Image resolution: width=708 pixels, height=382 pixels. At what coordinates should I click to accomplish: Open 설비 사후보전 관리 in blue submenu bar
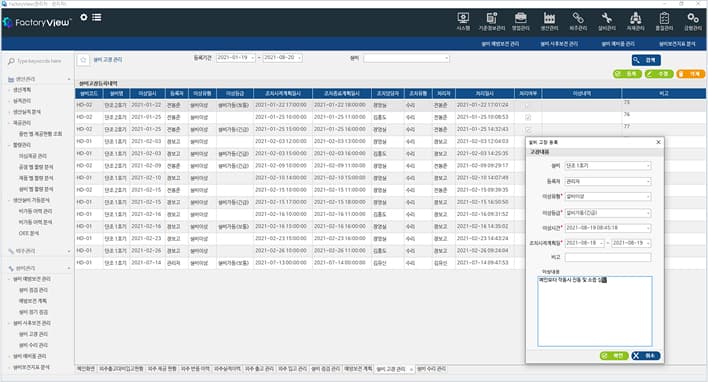pyautogui.click(x=559, y=44)
